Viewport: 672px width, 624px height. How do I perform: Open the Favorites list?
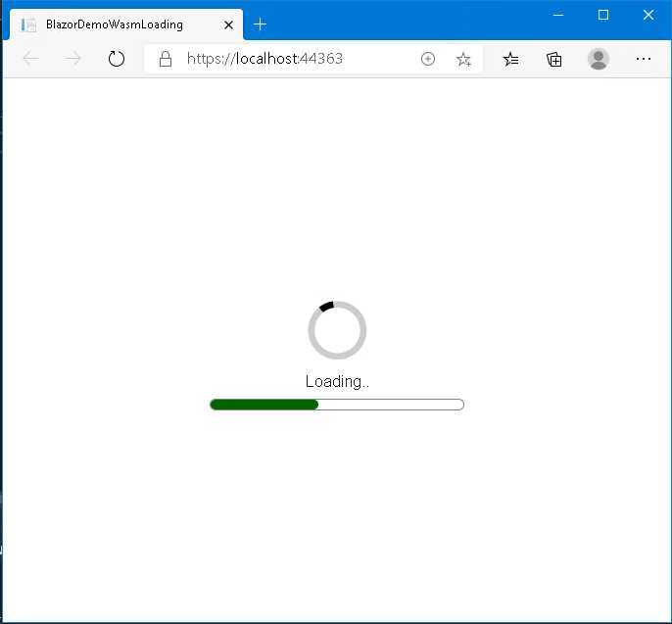(x=511, y=59)
